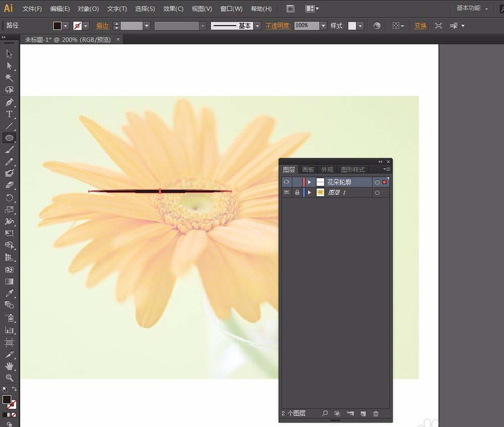Select the Ellipse tool
The height and width of the screenshot is (427, 504).
point(9,138)
